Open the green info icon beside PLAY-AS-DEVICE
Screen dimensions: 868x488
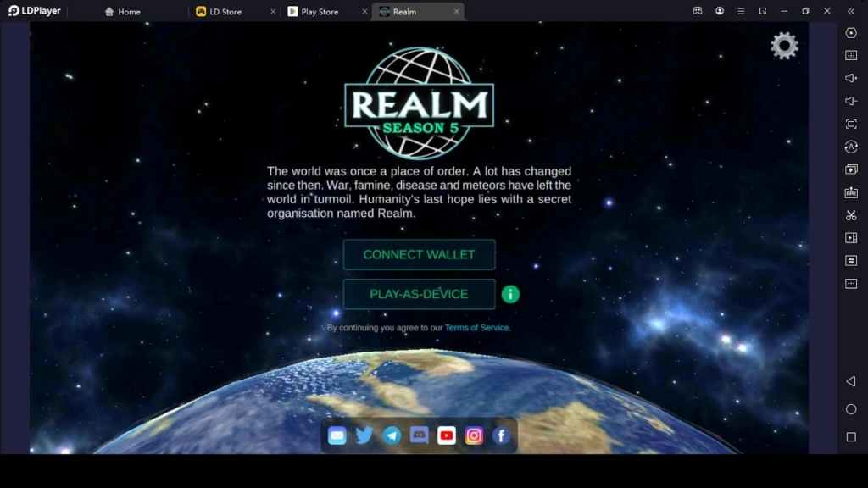pos(510,294)
